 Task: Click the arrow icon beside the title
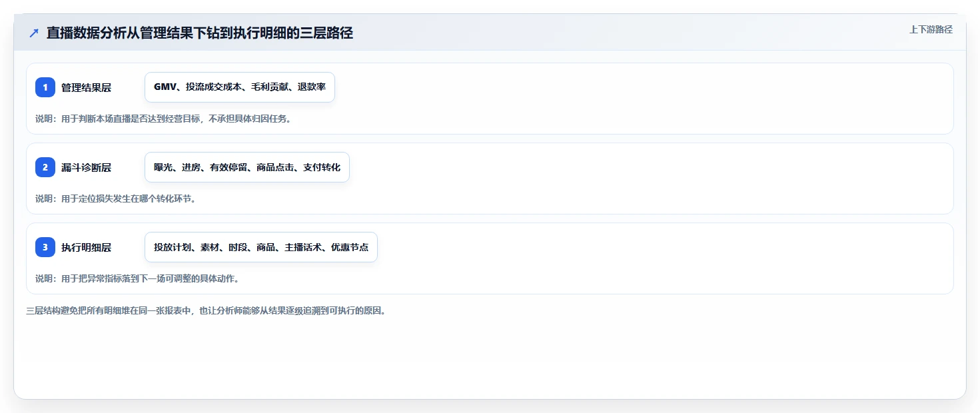[34, 33]
